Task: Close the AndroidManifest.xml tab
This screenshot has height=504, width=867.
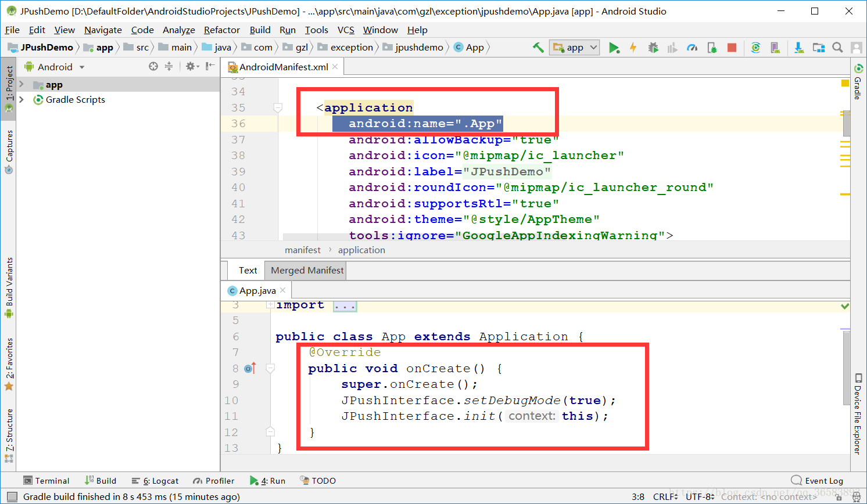Action: (x=335, y=67)
